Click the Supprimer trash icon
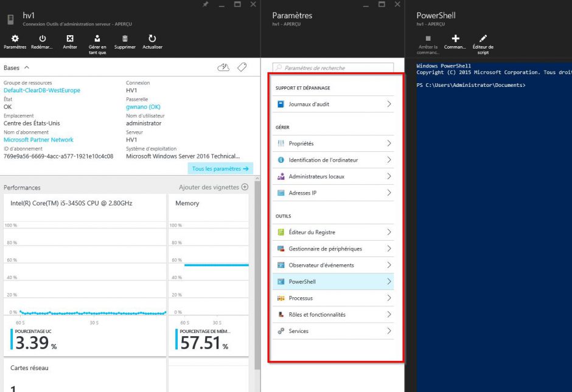This screenshot has width=572, height=392. tap(125, 39)
